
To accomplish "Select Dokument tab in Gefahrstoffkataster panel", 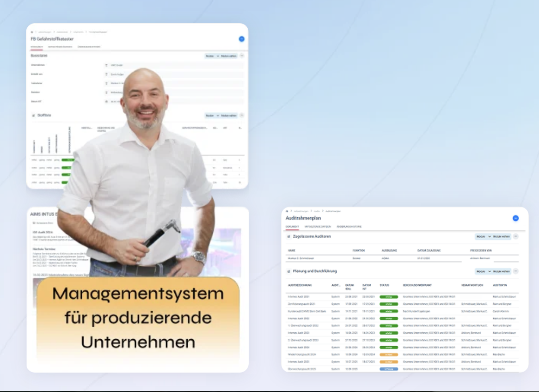I will point(37,47).
